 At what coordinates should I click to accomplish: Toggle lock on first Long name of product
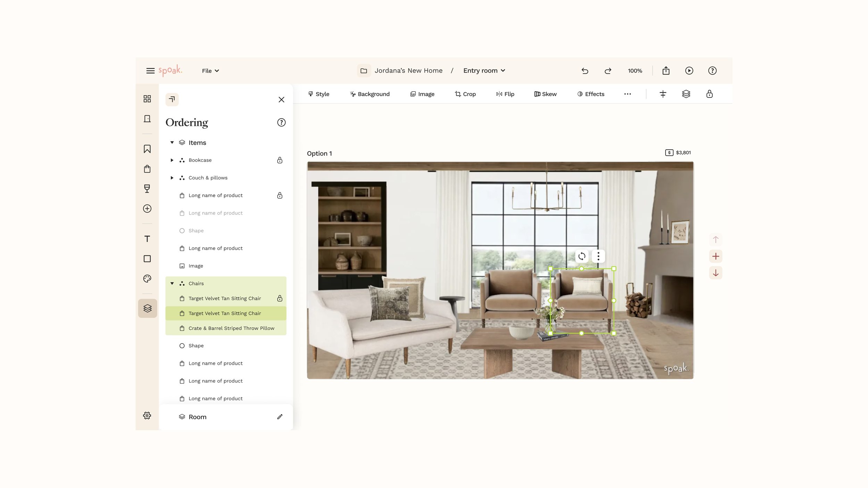(x=280, y=195)
